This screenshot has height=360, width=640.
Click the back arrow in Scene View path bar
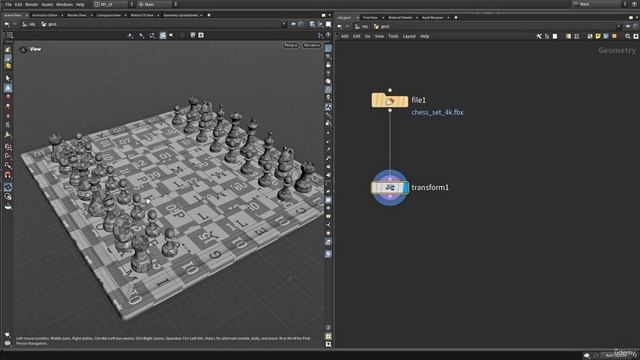(7, 24)
